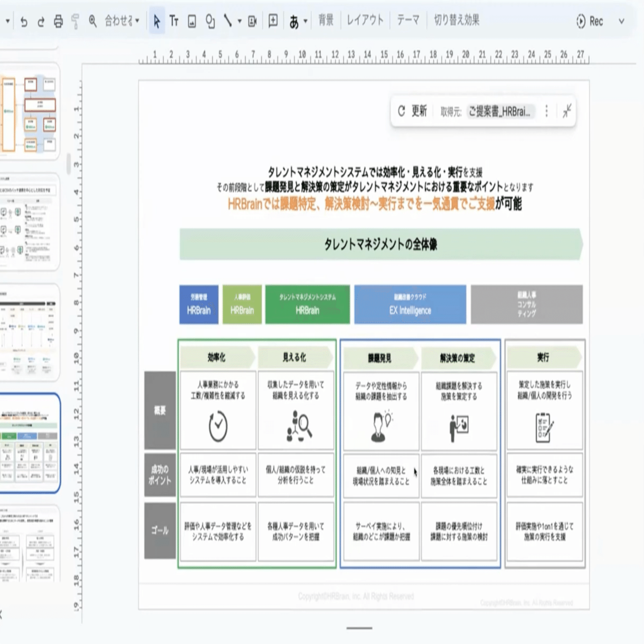Select the 成功のポイント row label

click(160, 475)
